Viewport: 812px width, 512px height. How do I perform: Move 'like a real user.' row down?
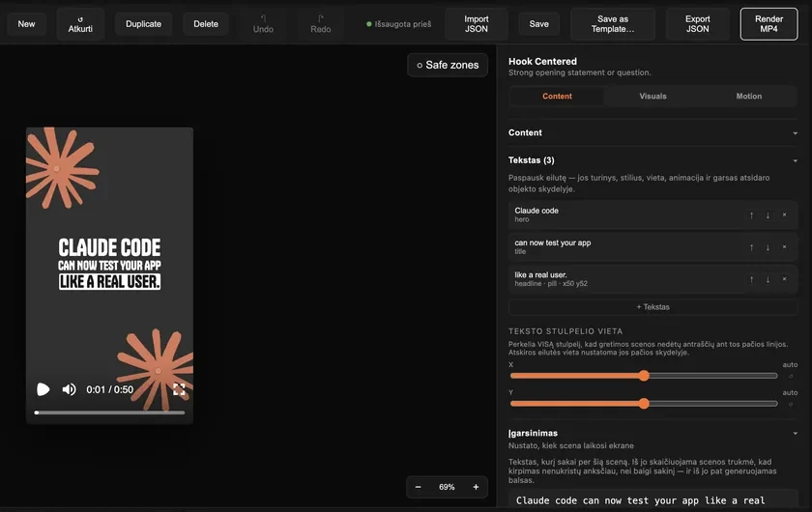click(768, 279)
